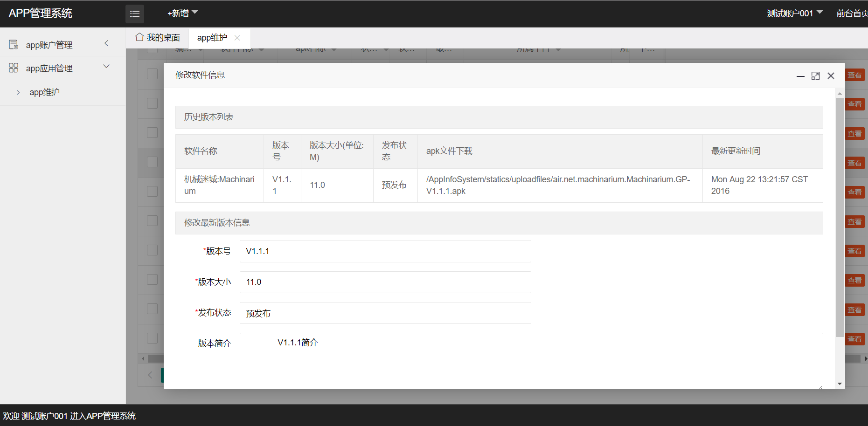Screen dimensions: 868x426
Task: Click the 版本号 input field
Action: 385,251
